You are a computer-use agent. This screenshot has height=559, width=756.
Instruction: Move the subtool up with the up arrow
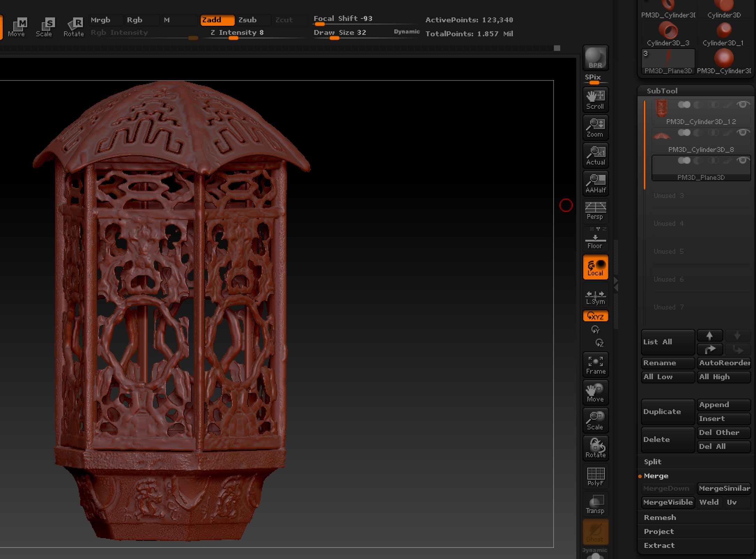click(710, 336)
